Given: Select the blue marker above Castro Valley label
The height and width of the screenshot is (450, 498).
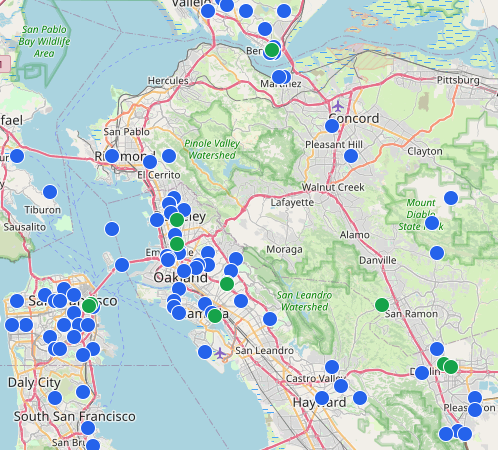Looking at the screenshot, I should [332, 367].
